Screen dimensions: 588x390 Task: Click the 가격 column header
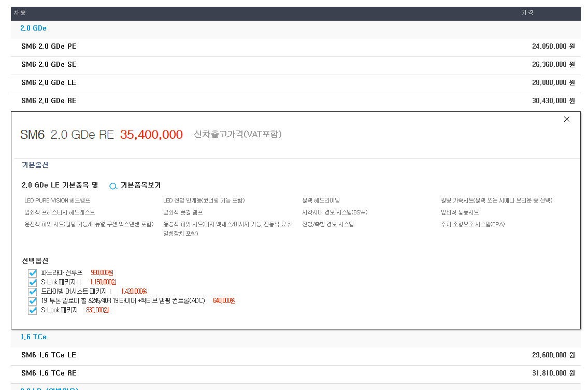click(x=527, y=12)
